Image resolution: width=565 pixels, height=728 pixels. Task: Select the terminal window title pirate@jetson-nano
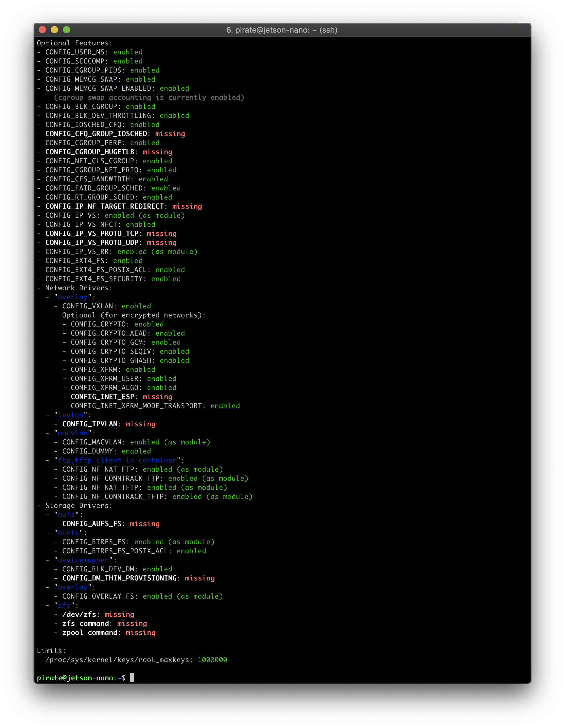pyautogui.click(x=282, y=30)
